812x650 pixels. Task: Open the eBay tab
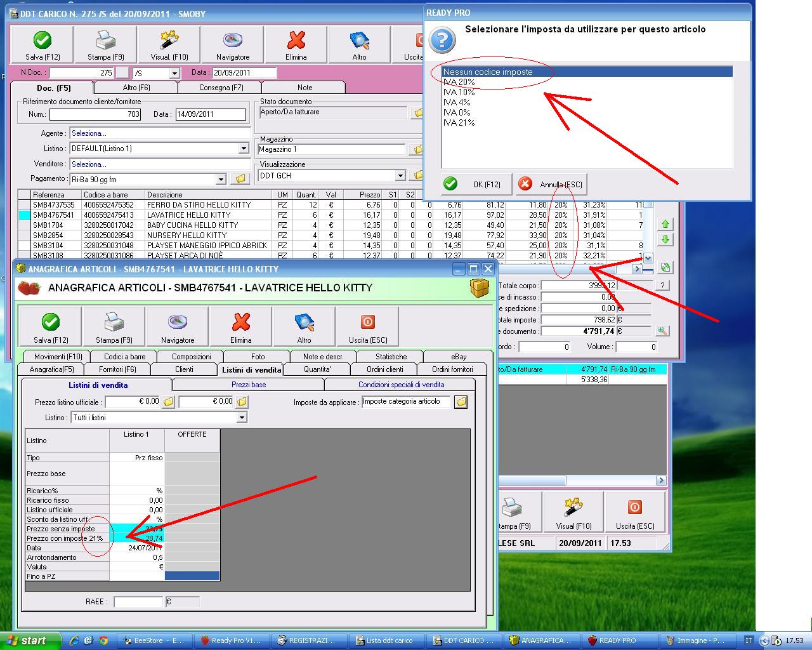(x=459, y=357)
